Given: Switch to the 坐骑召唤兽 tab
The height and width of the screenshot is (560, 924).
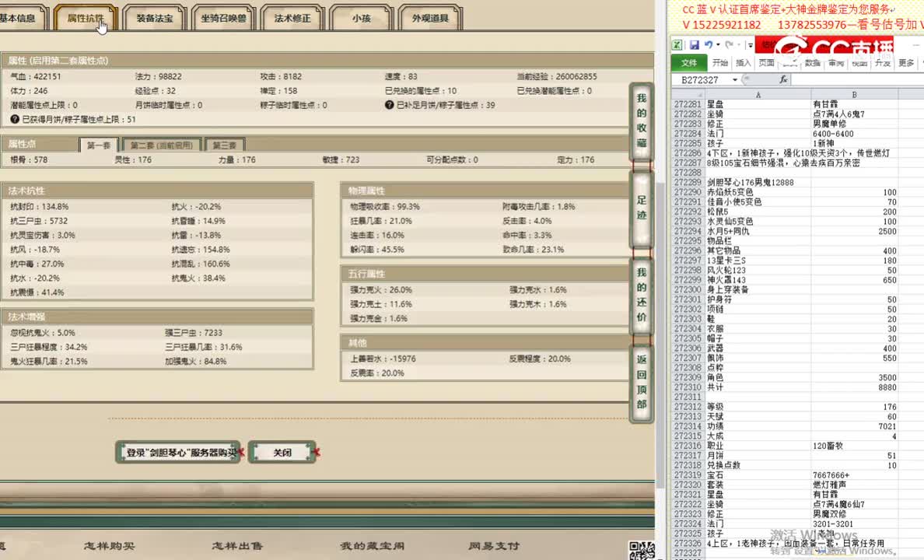Looking at the screenshot, I should pos(223,18).
